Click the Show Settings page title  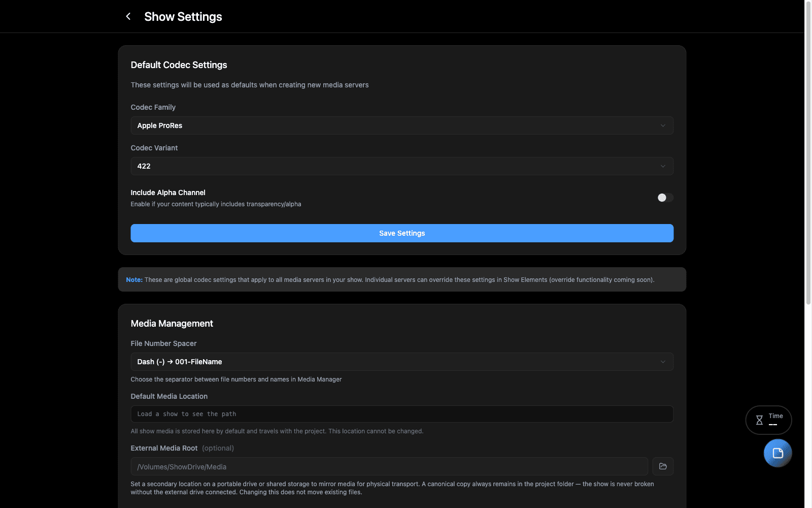[183, 17]
